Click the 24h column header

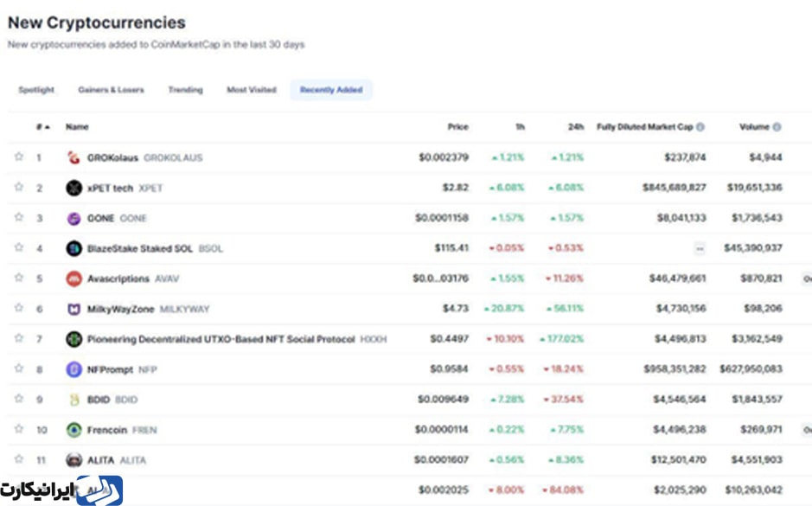click(x=575, y=127)
